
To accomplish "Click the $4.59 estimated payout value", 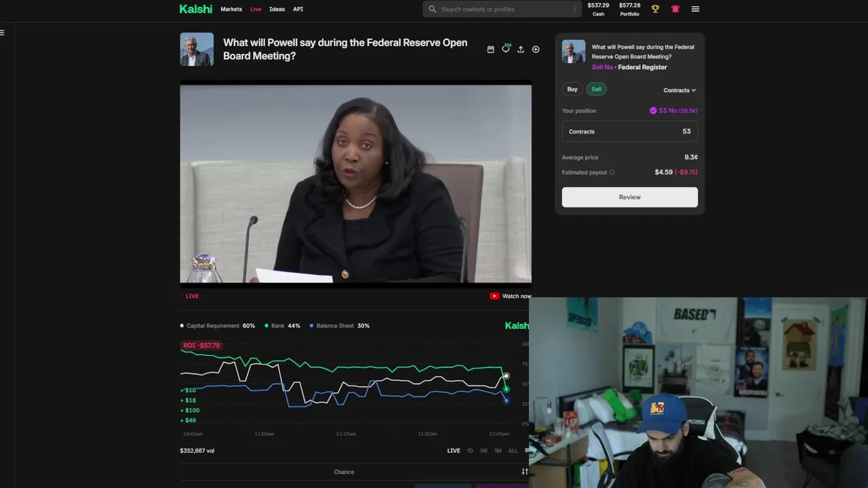I will pos(663,172).
